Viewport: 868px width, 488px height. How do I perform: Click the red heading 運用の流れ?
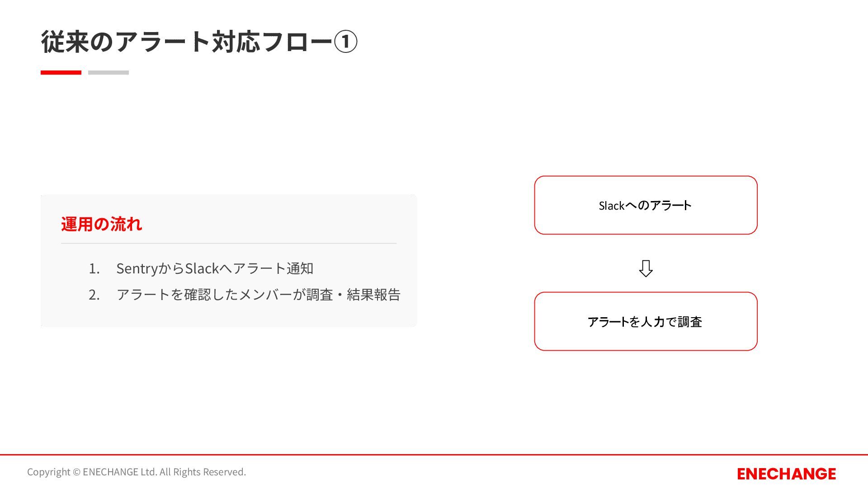[102, 224]
